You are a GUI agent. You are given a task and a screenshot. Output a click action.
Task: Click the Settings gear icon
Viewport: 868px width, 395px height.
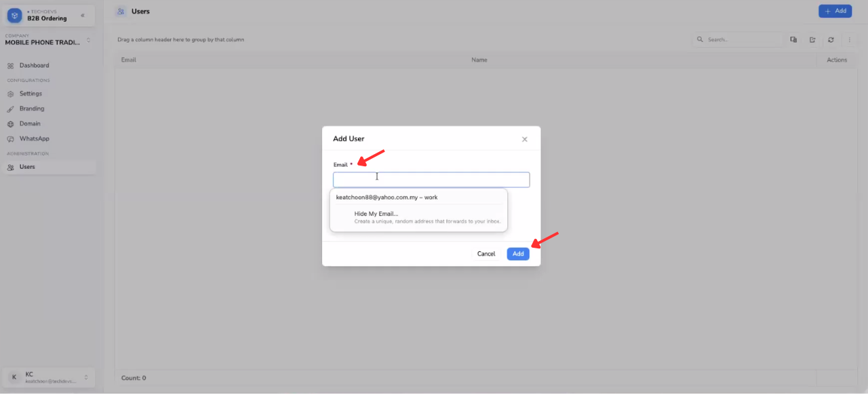pos(11,94)
